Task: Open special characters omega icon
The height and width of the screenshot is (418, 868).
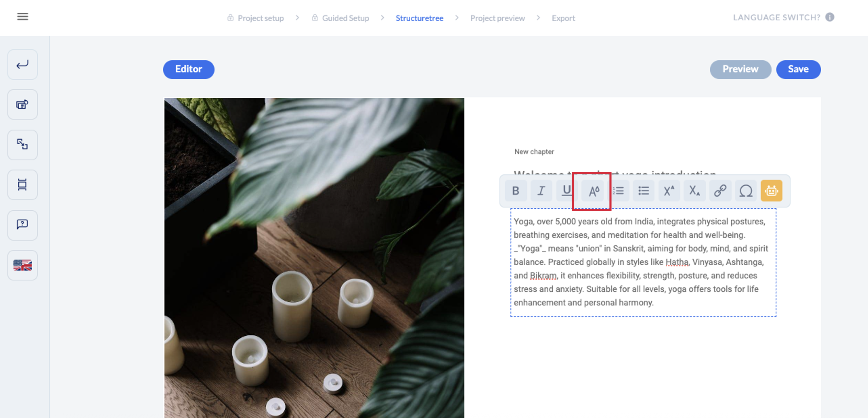Action: coord(746,191)
